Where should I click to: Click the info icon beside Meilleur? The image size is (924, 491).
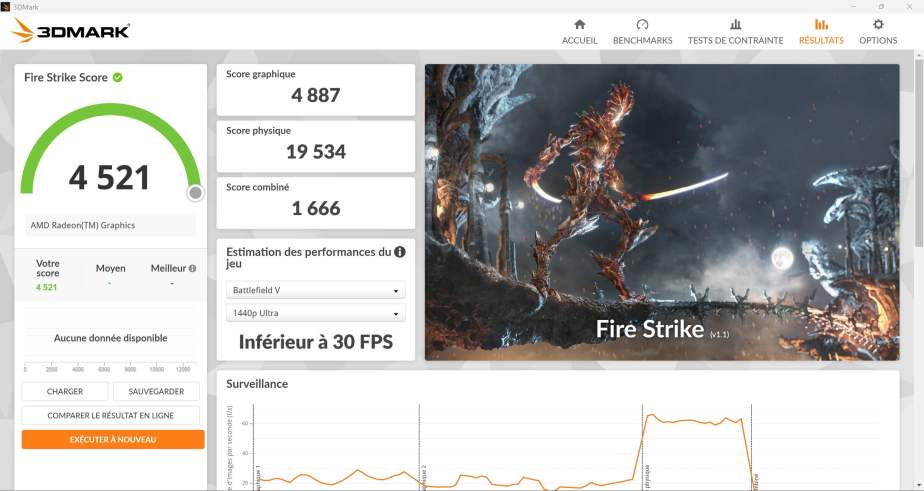(192, 268)
